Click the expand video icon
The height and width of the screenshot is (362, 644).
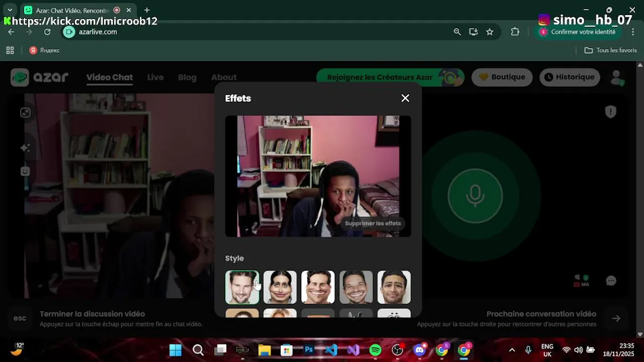coord(25,113)
